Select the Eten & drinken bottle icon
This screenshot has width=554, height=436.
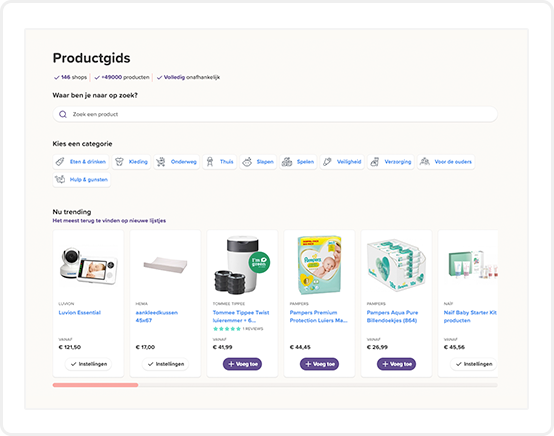tap(60, 162)
